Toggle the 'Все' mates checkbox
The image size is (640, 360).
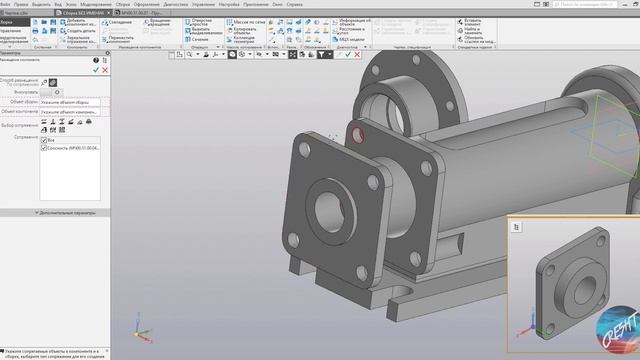tap(44, 140)
